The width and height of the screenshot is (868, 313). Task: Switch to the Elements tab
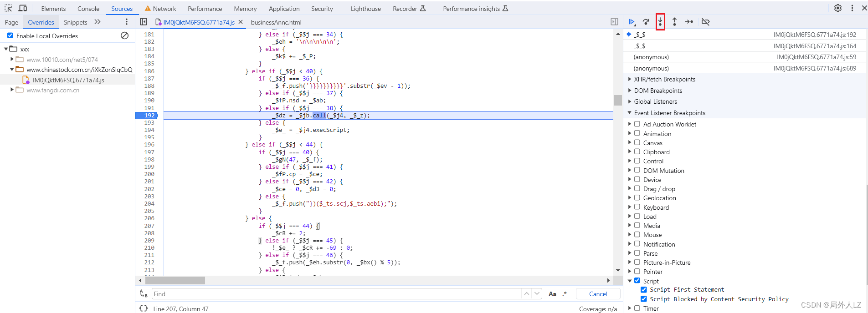[53, 9]
